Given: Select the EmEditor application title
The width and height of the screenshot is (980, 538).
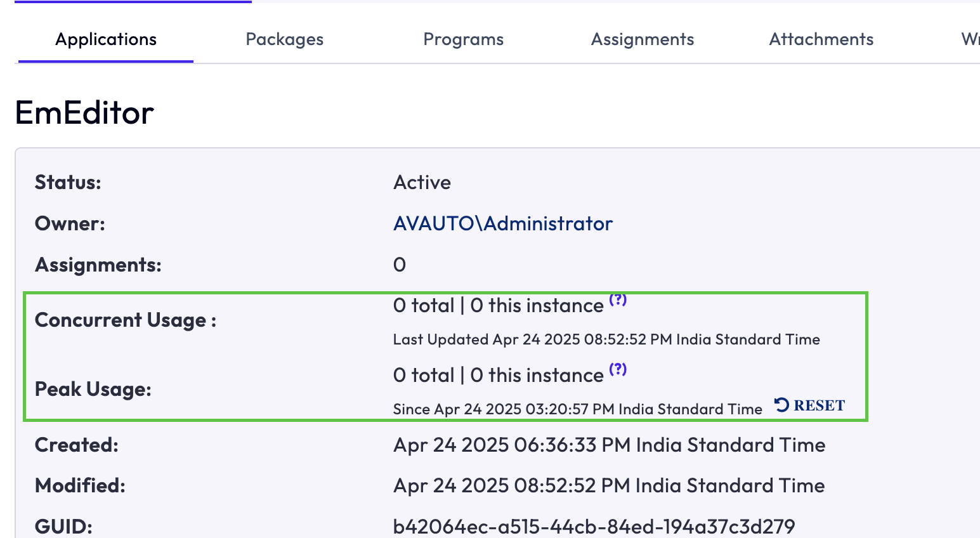Looking at the screenshot, I should coord(84,113).
